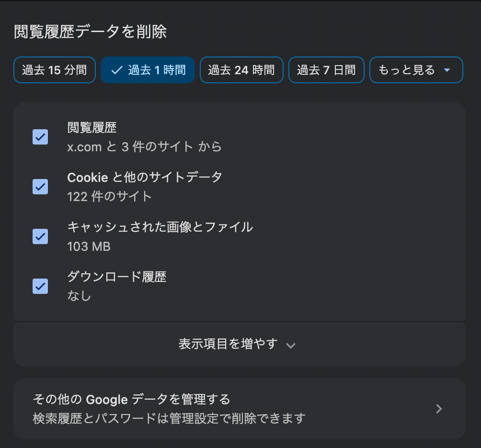Click the right arrow on Google データ row

tap(439, 409)
